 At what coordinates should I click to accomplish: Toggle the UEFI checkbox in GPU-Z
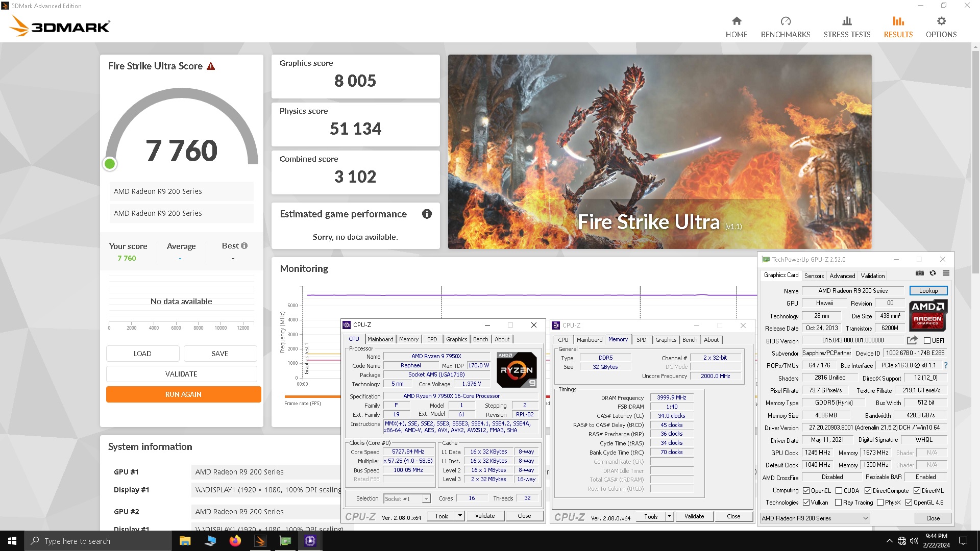(927, 341)
